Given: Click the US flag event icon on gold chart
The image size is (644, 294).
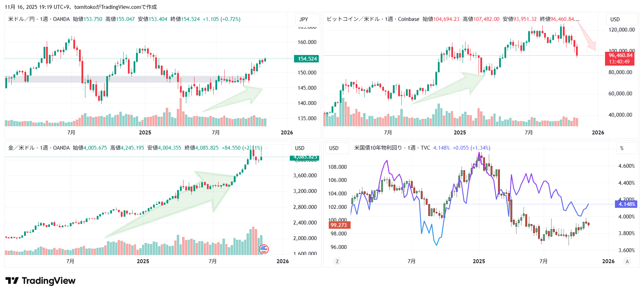Looking at the screenshot, I should (264, 249).
